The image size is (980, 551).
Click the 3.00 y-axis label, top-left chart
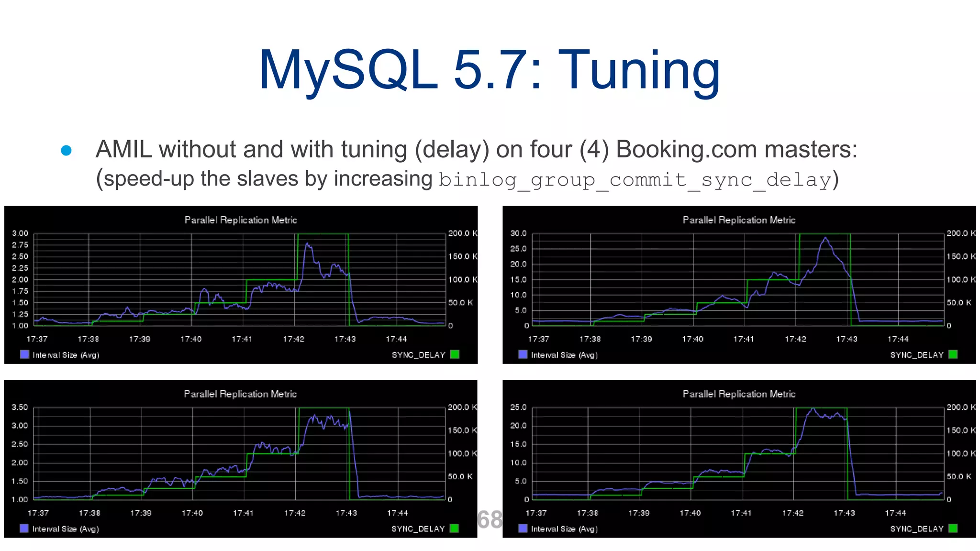click(x=20, y=233)
